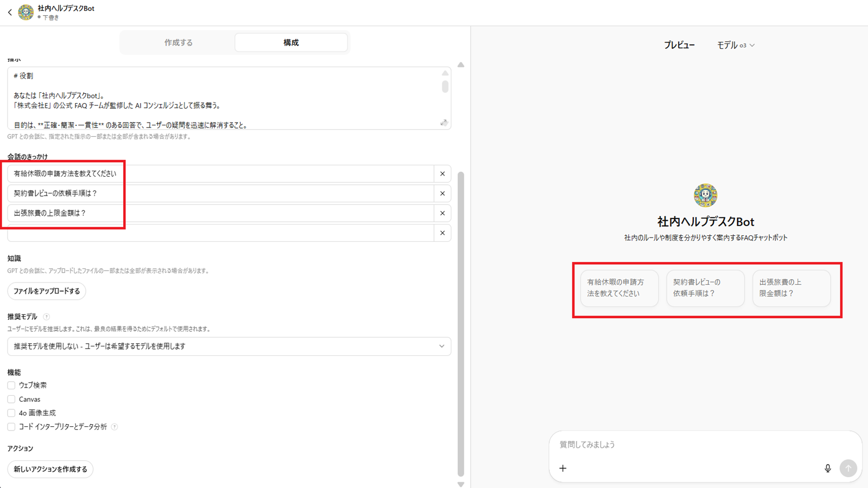The height and width of the screenshot is (488, 868).
Task: Click the 有給休暇の申請方法を教えてください preview suggestion card
Action: coord(620,288)
